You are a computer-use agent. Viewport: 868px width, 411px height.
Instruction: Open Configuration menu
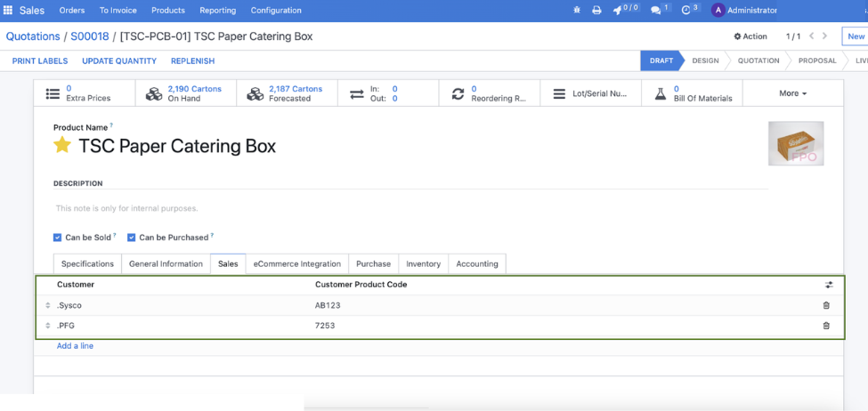tap(276, 11)
